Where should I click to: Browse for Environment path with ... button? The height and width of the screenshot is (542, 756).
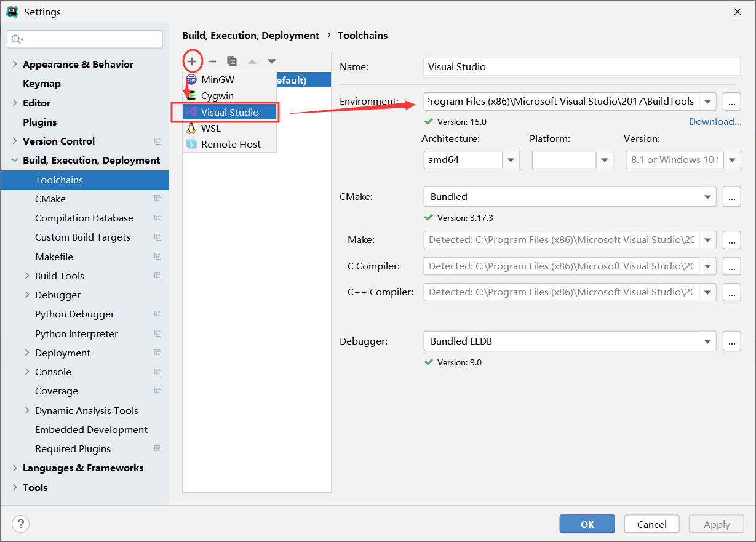tap(731, 102)
